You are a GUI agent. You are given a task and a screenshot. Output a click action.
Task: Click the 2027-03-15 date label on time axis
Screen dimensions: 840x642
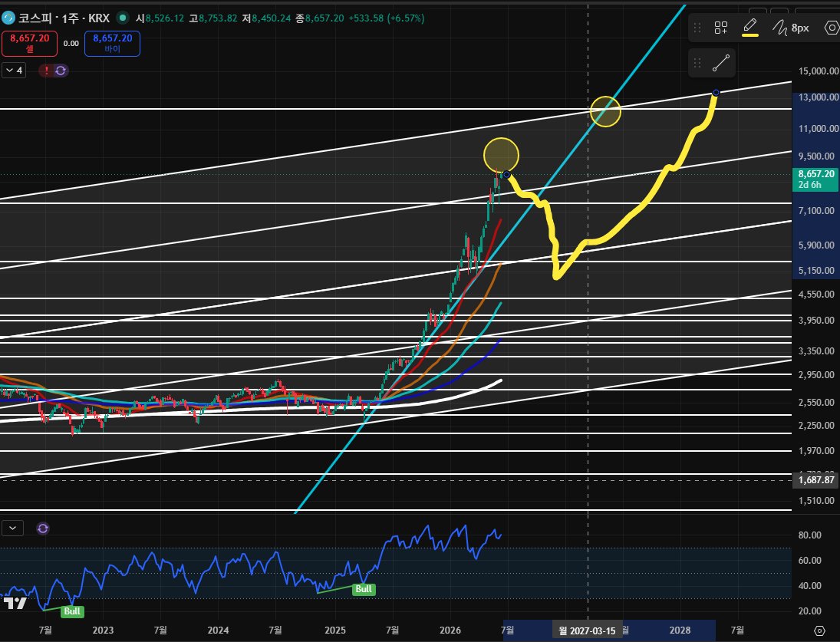588,630
